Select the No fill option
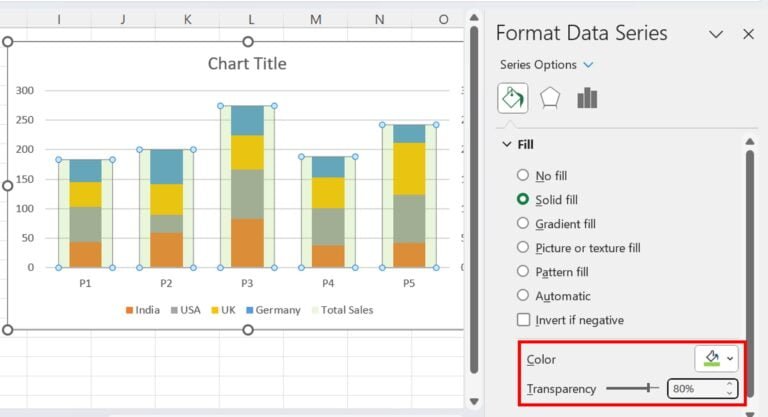This screenshot has height=417, width=768. (x=523, y=176)
